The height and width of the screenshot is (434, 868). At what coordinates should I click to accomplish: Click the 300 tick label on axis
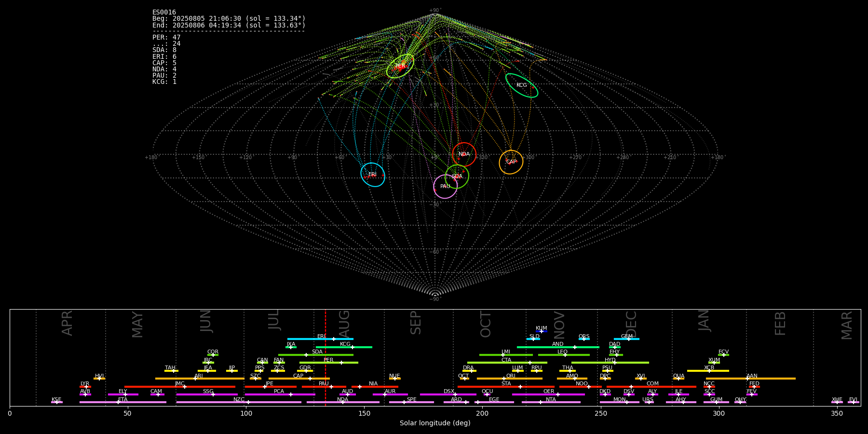(719, 414)
